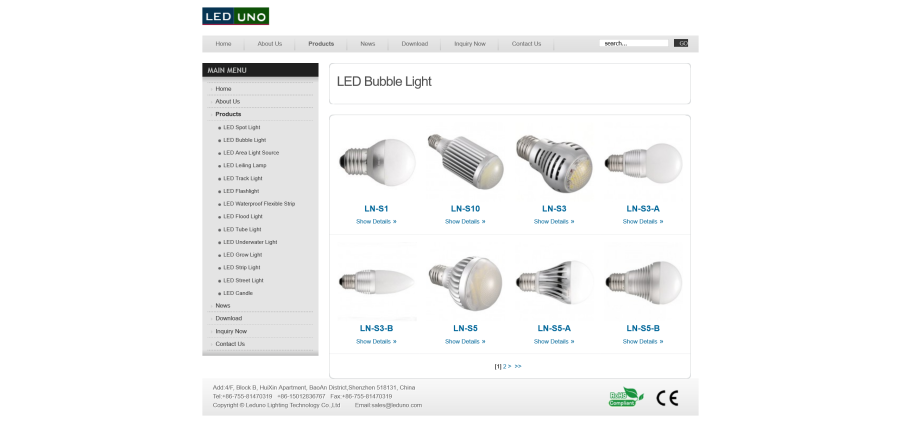Screen dimensions: 900x448
Task: Go to Download in the top navbar
Action: 414,44
